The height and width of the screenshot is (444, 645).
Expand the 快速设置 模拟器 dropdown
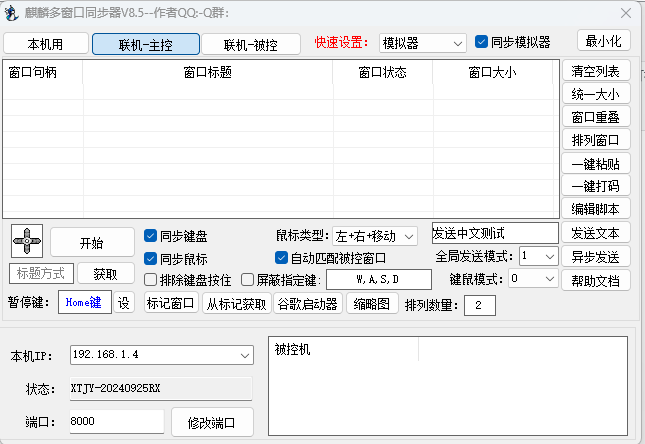point(423,43)
